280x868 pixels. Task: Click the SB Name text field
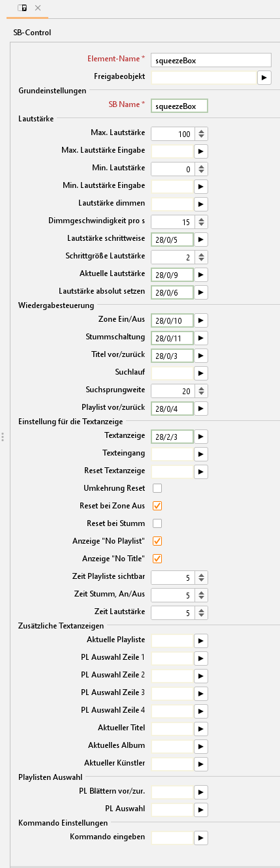click(x=179, y=106)
